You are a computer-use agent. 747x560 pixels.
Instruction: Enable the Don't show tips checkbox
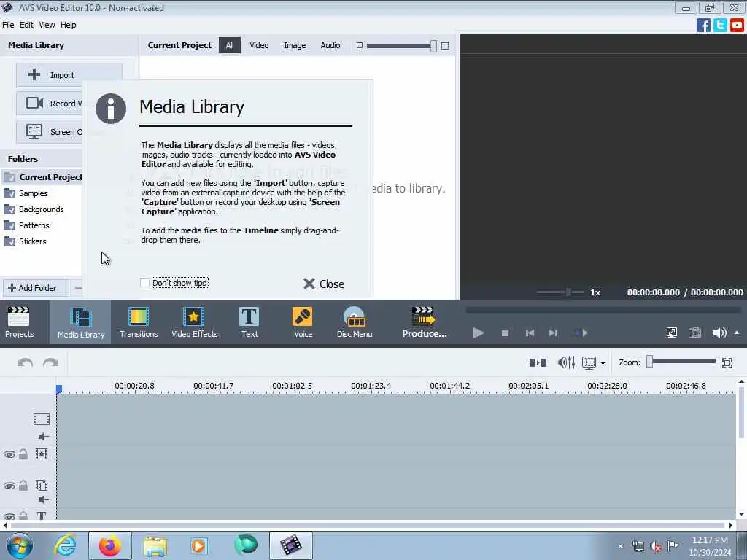pos(145,283)
